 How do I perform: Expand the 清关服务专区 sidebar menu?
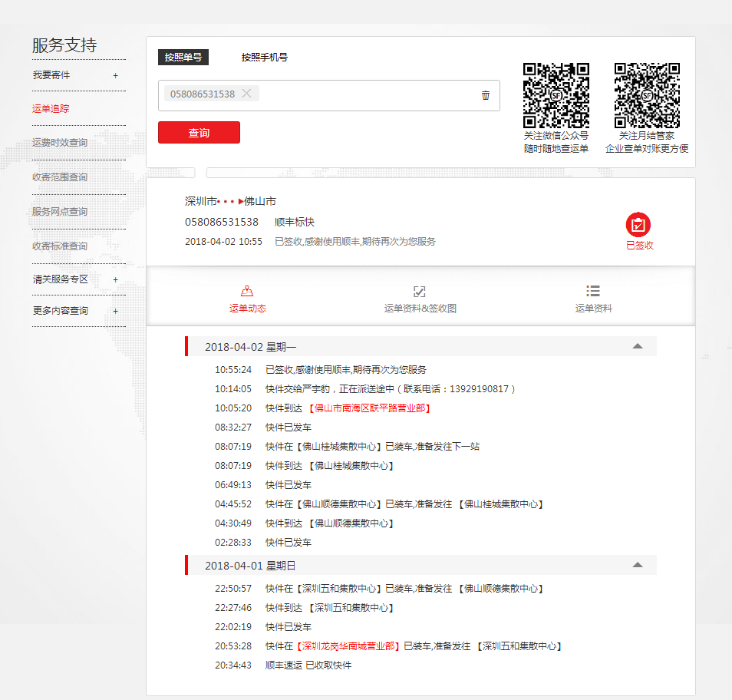(115, 279)
